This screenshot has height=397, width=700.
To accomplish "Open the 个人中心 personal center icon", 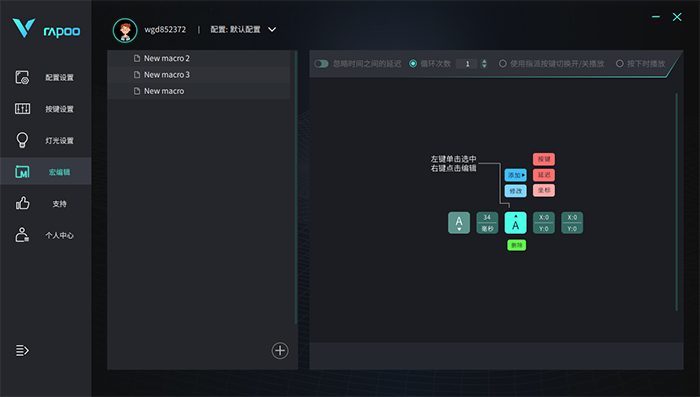I will click(x=22, y=235).
